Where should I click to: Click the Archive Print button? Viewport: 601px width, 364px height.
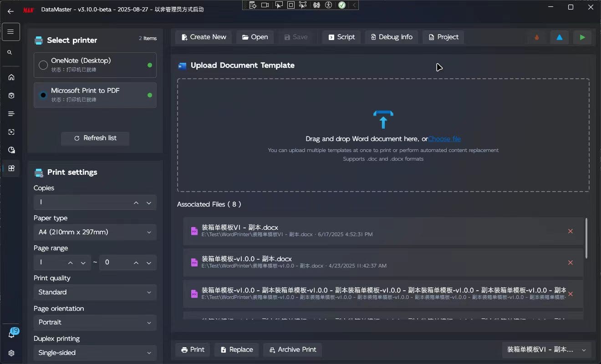coord(293,349)
